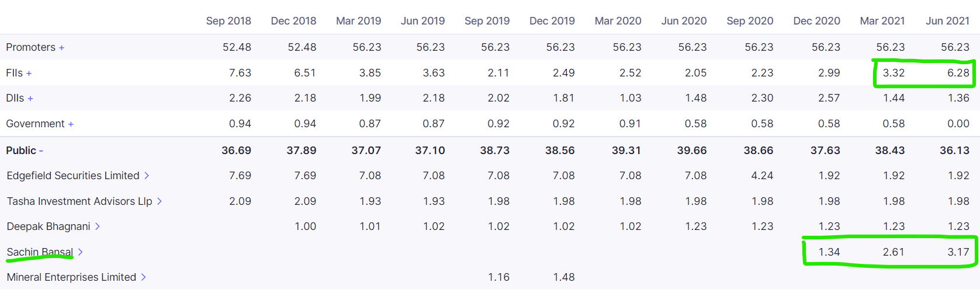Expand the FIIs shareholding row
Screen dimensions: 980x293
point(29,74)
